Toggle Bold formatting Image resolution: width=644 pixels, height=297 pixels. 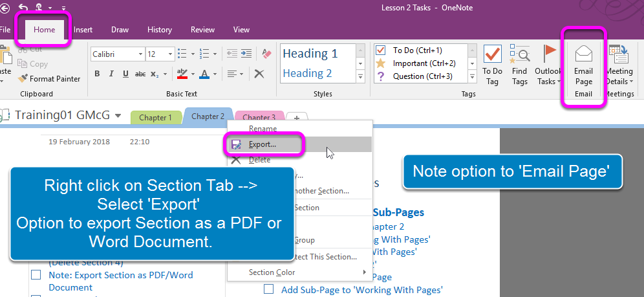[97, 74]
